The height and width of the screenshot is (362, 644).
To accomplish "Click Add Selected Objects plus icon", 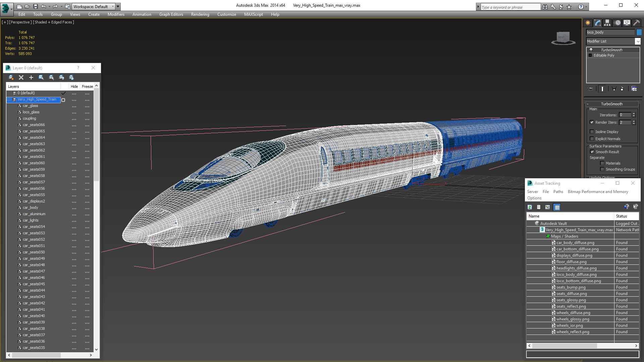I will [x=31, y=77].
